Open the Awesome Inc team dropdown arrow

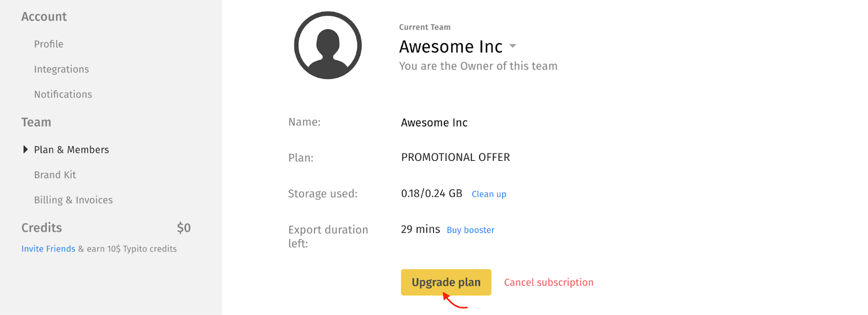[513, 46]
